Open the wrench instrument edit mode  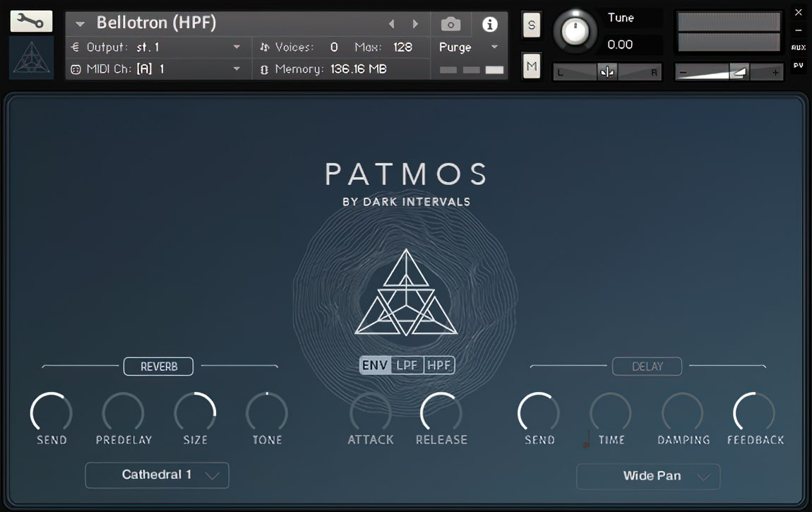31,21
